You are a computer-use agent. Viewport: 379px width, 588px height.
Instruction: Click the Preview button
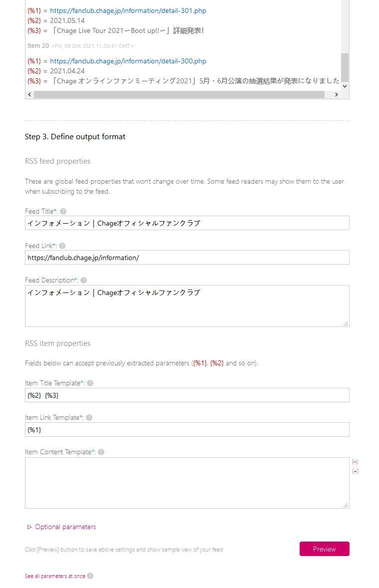pos(325,549)
